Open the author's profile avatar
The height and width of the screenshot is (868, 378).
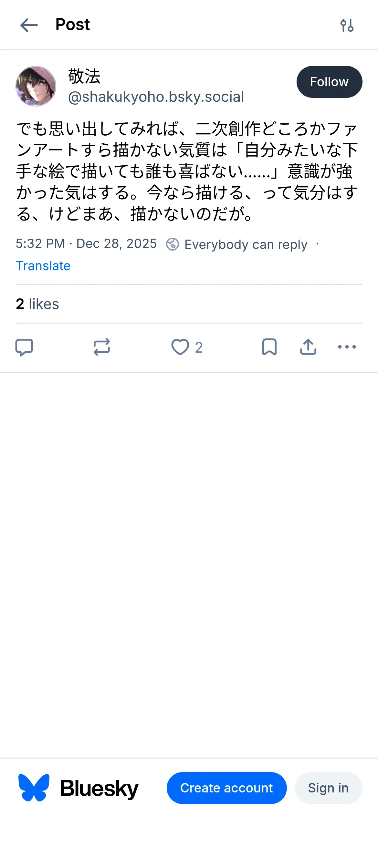point(36,86)
